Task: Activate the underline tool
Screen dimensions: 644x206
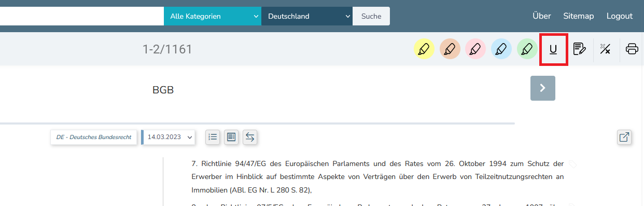Action: (x=553, y=49)
